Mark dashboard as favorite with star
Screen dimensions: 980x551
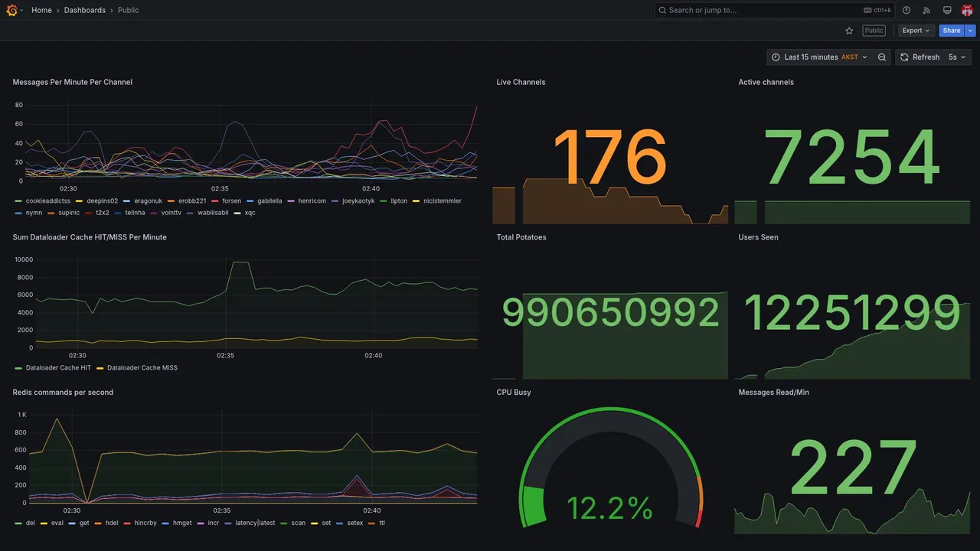pos(849,31)
